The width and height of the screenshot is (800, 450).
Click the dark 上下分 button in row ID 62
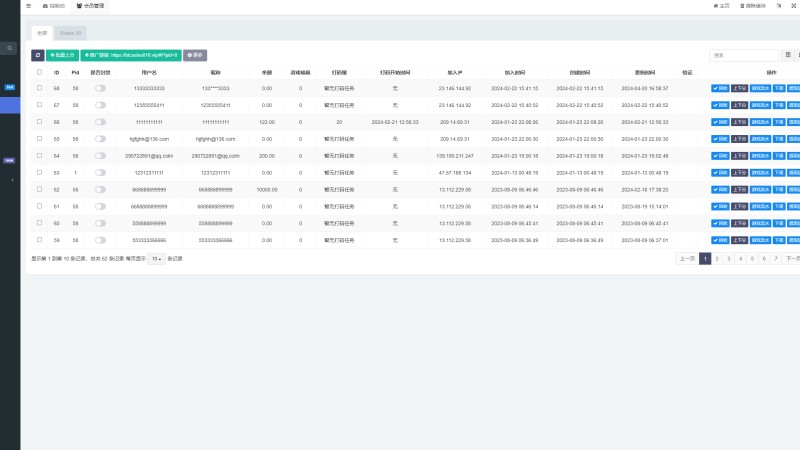(739, 189)
